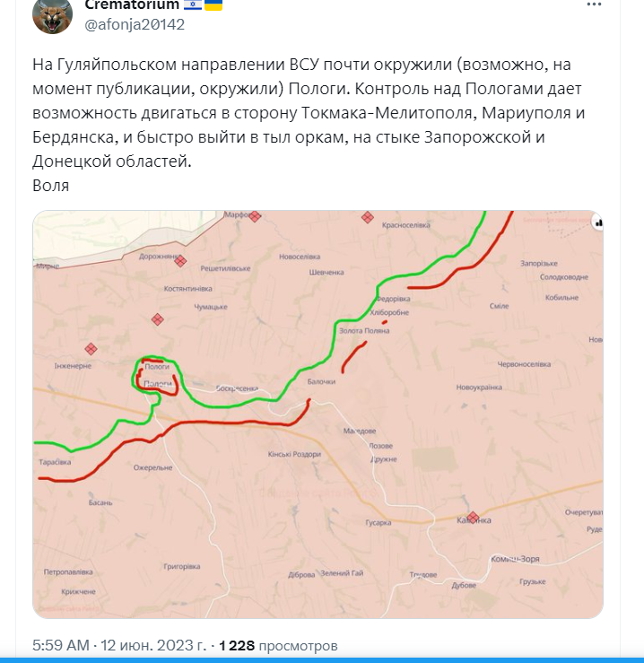Click the bar chart icon on the map image

click(x=598, y=222)
